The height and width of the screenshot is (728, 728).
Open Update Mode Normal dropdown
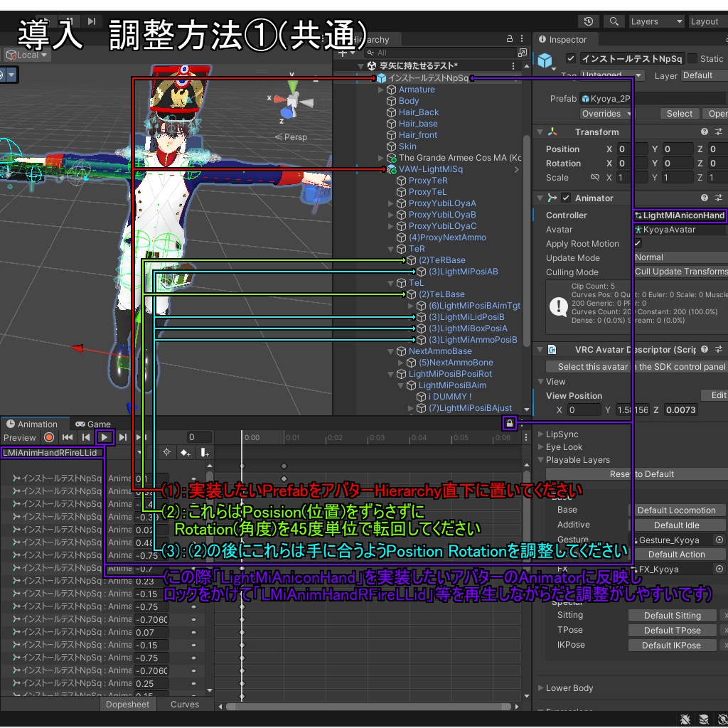click(x=680, y=257)
